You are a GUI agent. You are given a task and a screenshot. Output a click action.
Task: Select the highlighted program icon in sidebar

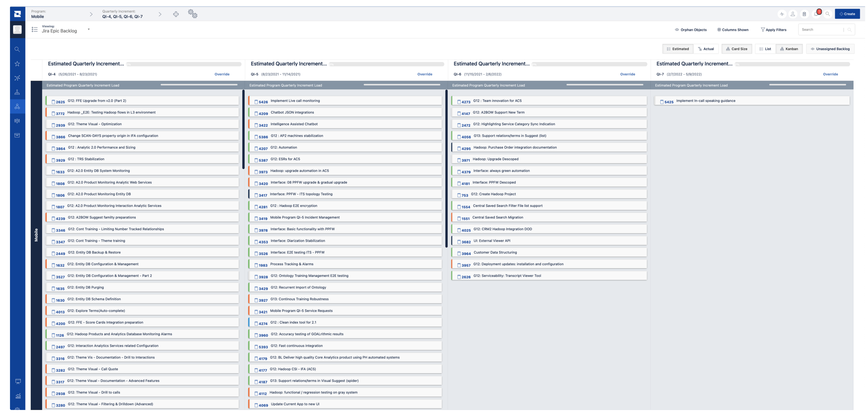click(17, 107)
